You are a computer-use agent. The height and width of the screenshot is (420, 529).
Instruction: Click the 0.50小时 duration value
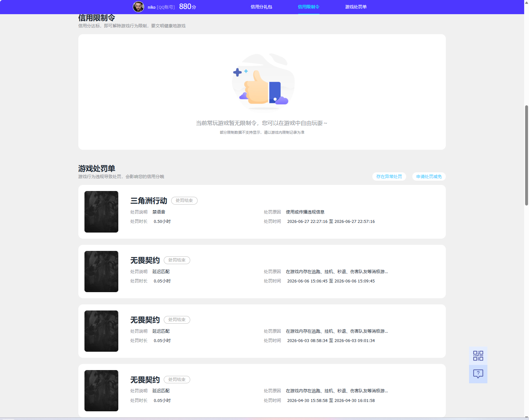coord(162,222)
